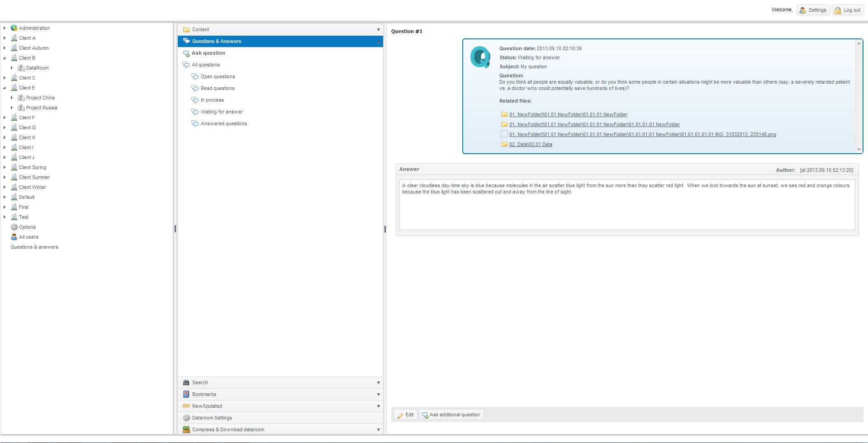Click the DataRoom icon under Client B
The width and height of the screenshot is (868, 443).
[21, 68]
